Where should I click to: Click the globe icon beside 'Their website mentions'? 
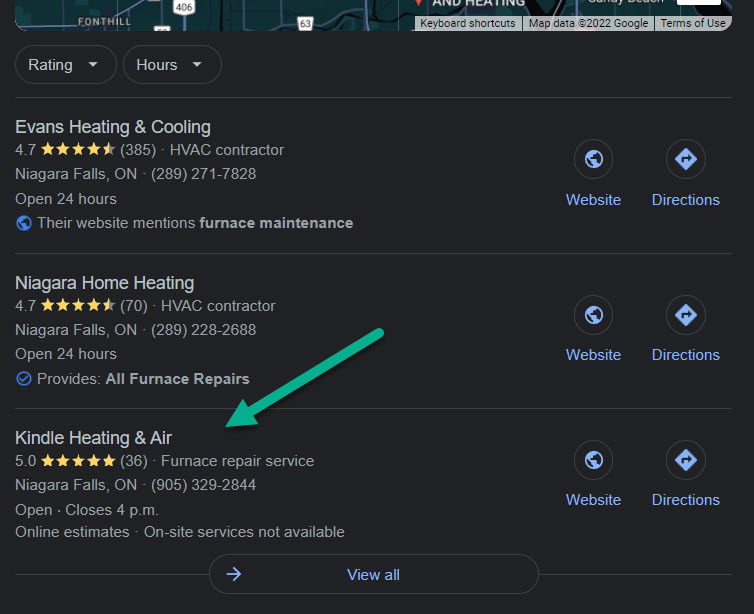(x=24, y=223)
